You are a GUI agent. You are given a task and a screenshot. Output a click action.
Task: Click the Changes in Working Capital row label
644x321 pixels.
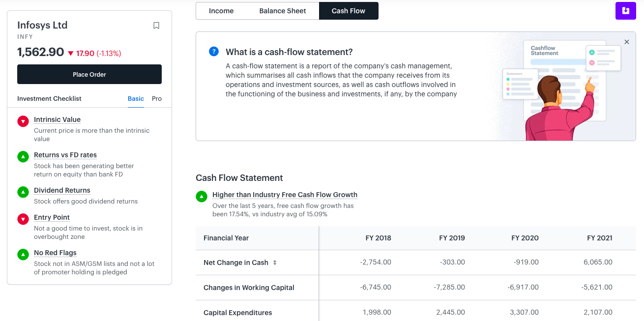(x=249, y=288)
